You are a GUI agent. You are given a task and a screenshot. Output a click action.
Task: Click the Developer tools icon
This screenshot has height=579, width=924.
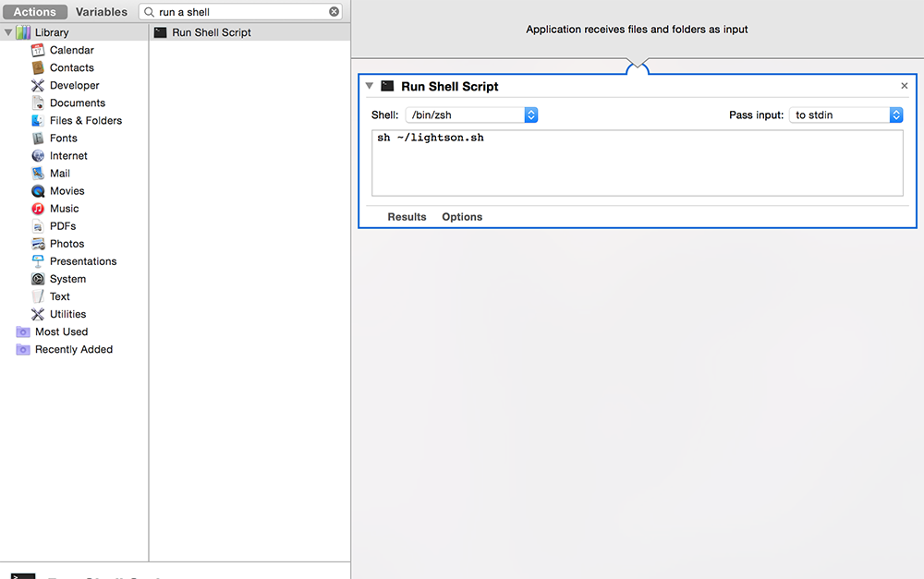tap(38, 85)
